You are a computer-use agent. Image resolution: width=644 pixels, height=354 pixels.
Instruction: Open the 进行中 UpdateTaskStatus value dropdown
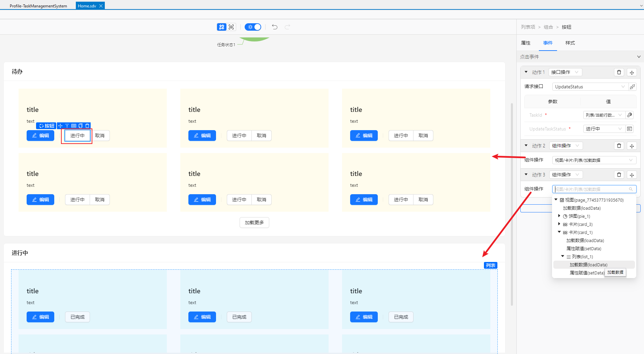604,129
